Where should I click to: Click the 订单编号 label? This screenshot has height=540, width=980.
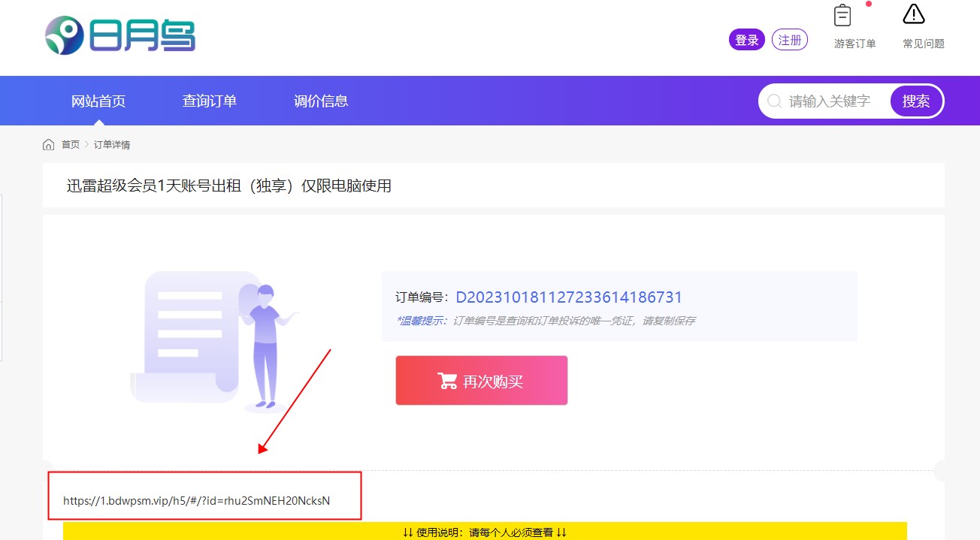[x=422, y=297]
